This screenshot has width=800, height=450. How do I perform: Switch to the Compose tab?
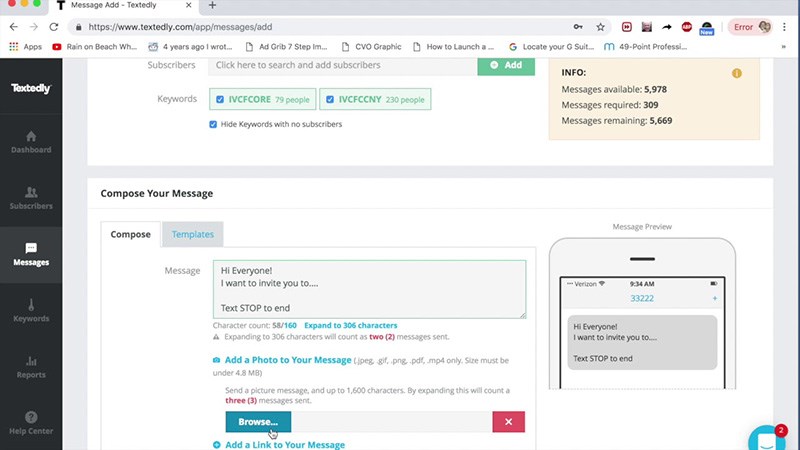(131, 234)
